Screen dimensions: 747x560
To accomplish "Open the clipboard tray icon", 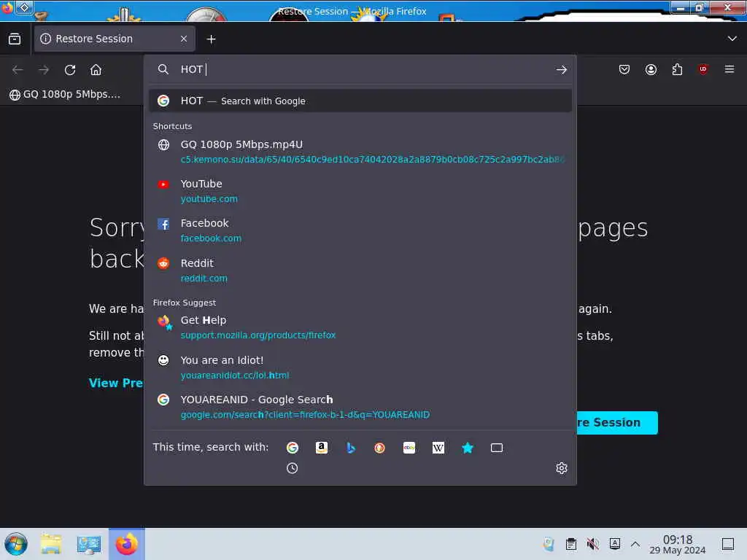I will point(570,544).
